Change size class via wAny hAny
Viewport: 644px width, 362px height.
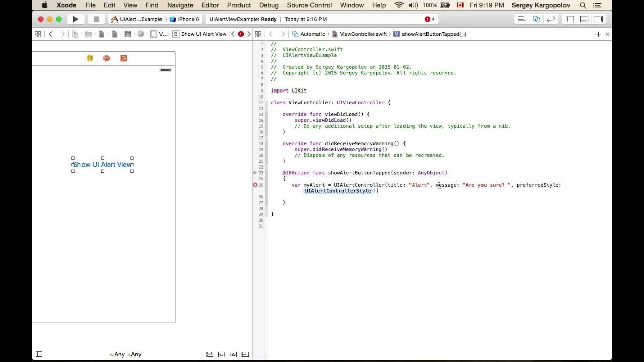(x=126, y=354)
